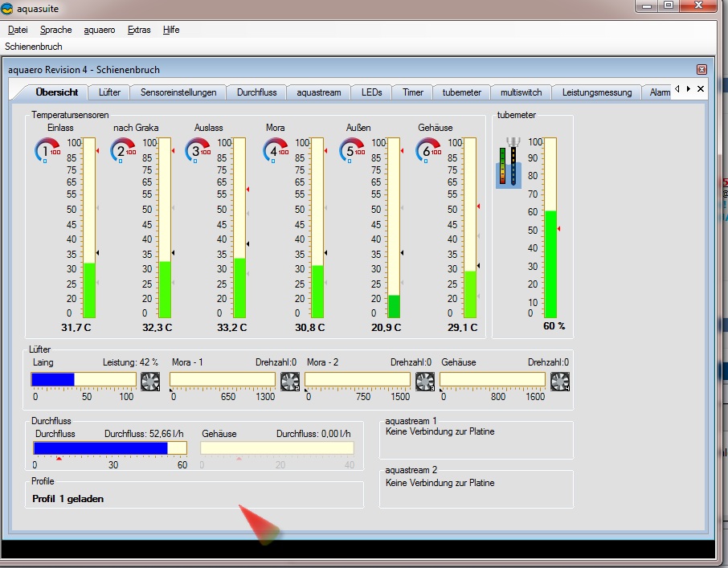Open the multiswitch tab

coord(521,92)
